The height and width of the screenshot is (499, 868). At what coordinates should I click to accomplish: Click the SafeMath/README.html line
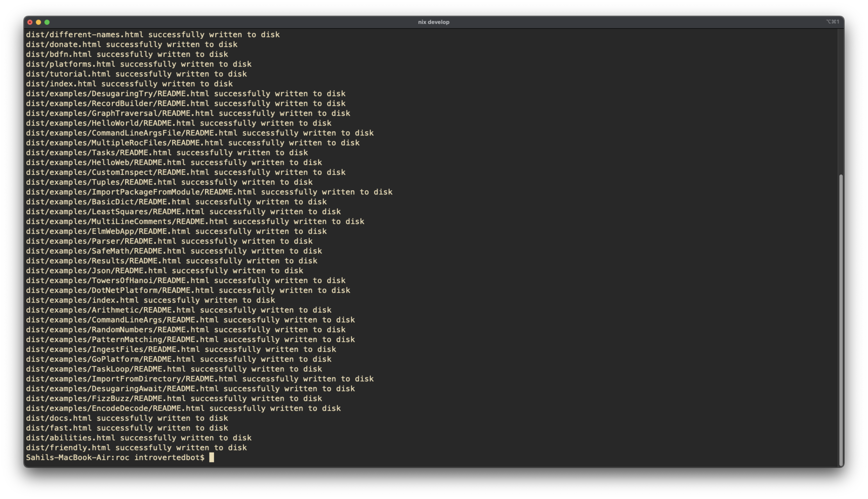174,251
